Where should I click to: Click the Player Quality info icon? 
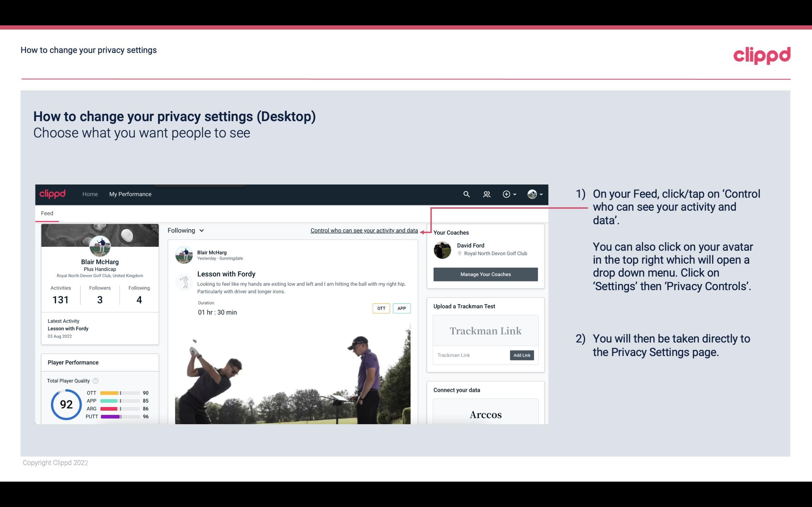coord(96,380)
